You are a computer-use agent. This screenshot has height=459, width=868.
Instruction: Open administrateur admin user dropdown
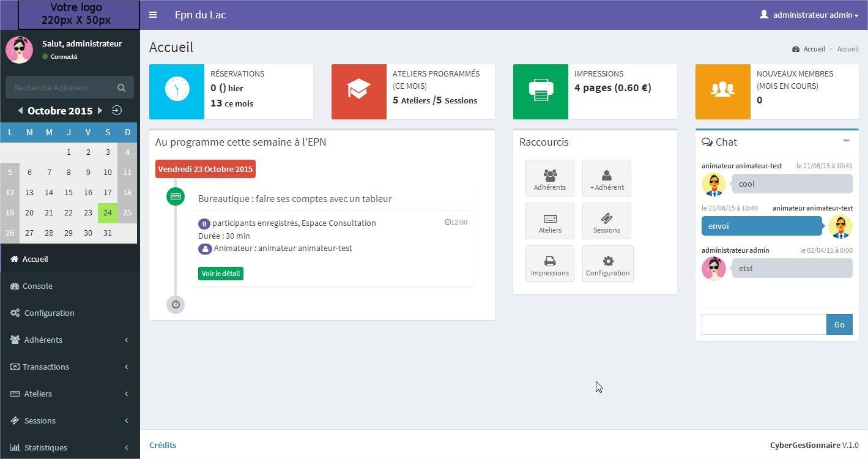pyautogui.click(x=809, y=15)
